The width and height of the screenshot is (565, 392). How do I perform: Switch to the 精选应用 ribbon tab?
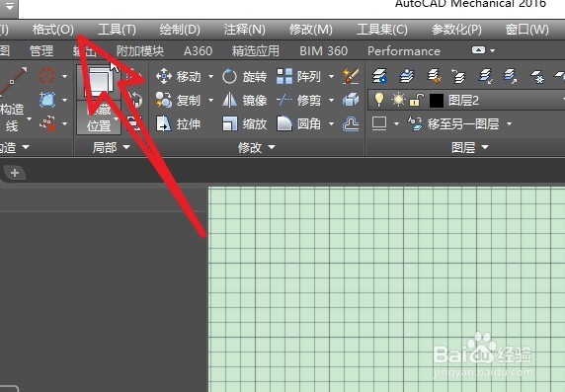pos(256,50)
